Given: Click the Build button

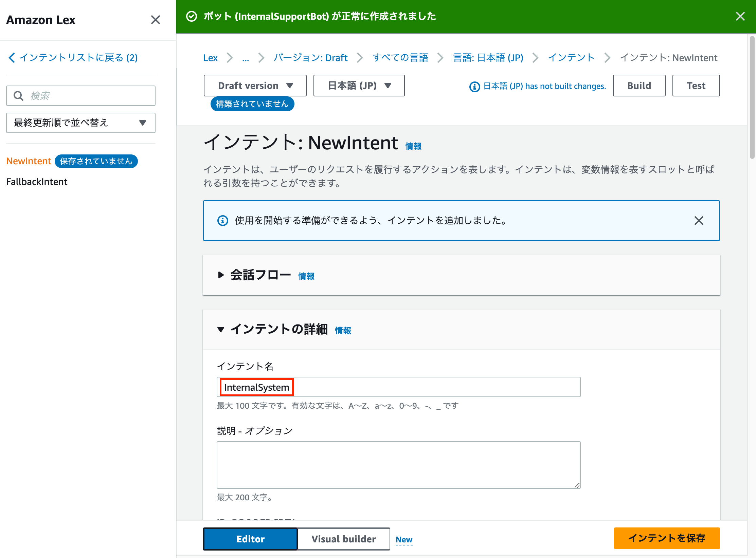Looking at the screenshot, I should coord(639,86).
